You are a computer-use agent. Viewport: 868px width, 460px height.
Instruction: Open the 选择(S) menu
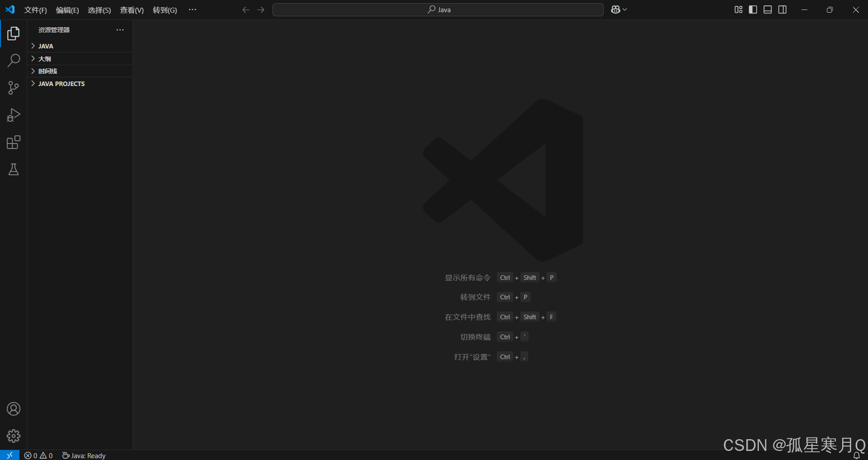click(x=99, y=10)
